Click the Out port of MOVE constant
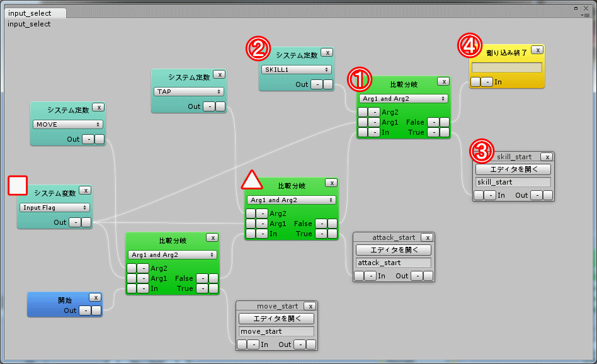Screen dimensions: 597x364 tap(99, 139)
